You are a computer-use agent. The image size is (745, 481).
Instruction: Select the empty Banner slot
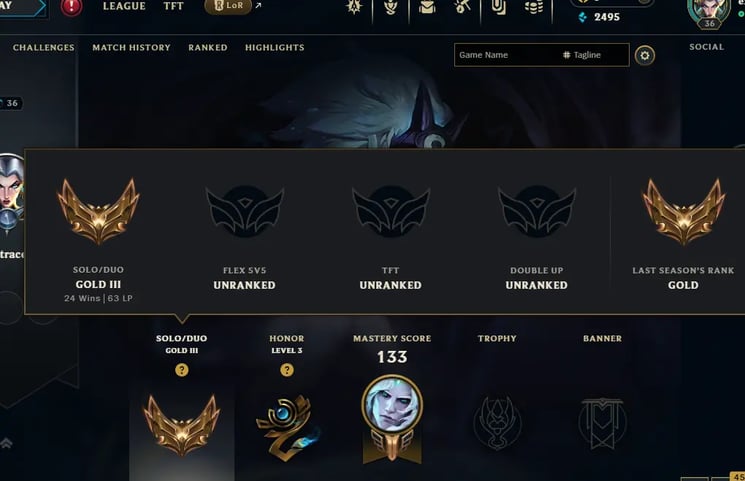click(602, 423)
